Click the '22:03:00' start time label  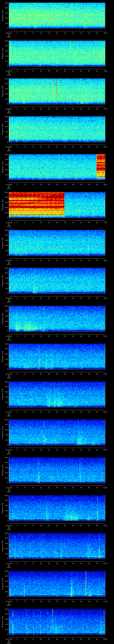[9, 109]
